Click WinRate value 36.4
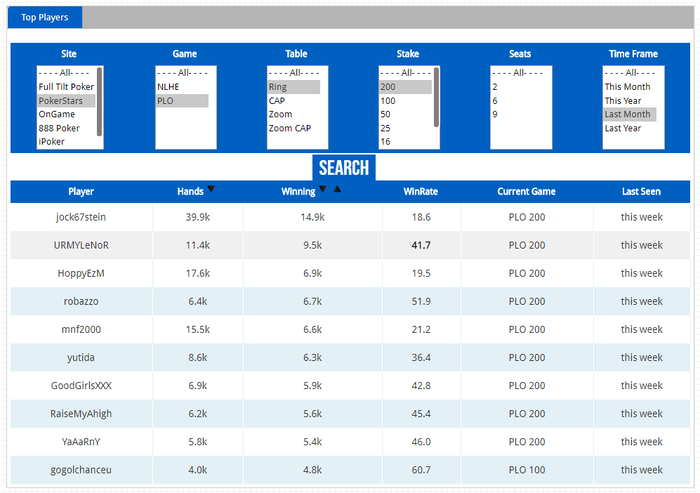Viewport: 700px width, 493px height. pyautogui.click(x=421, y=358)
